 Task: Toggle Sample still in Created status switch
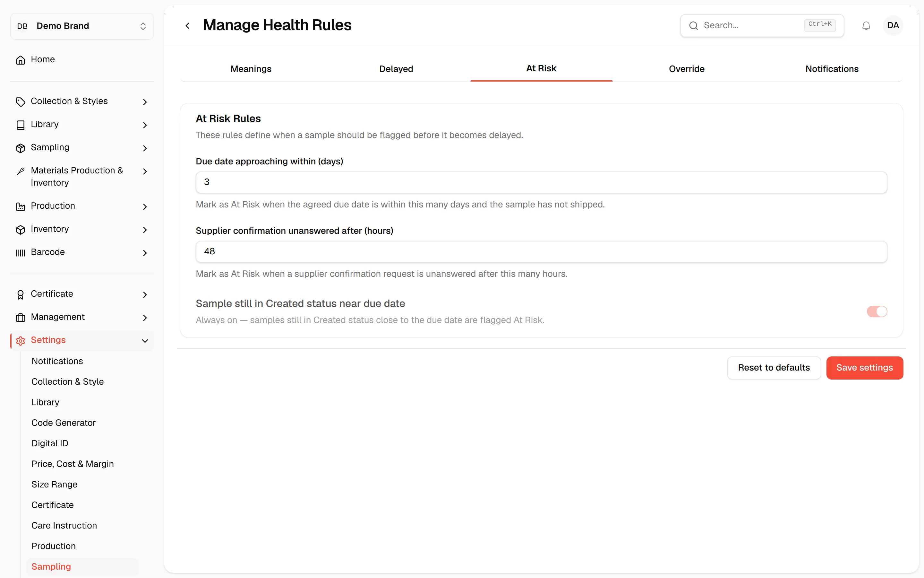(877, 311)
